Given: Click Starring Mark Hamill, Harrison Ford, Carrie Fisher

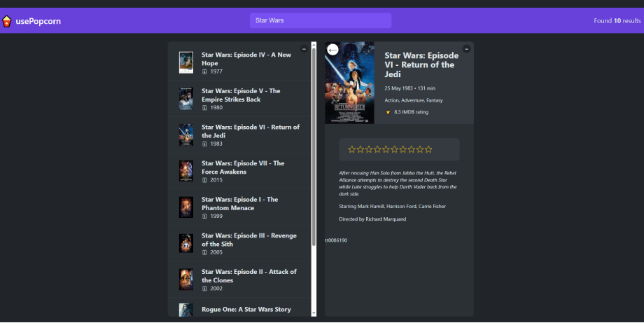Looking at the screenshot, I should [392, 206].
